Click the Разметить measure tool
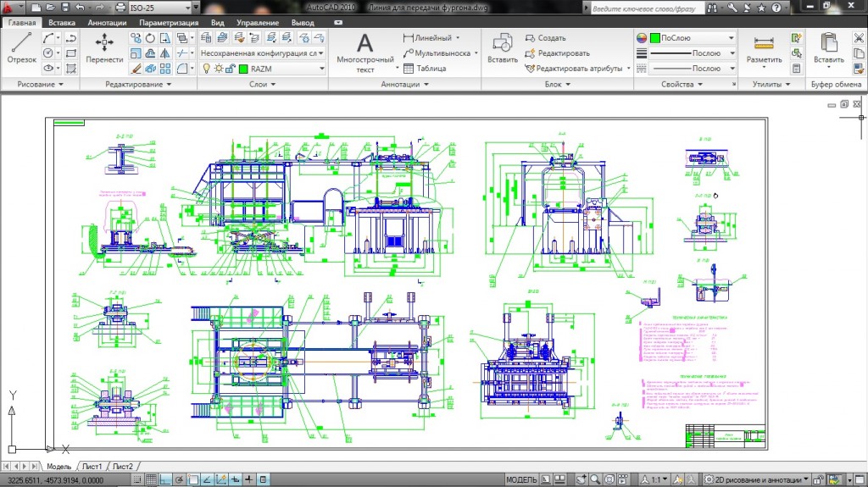Screen dimensions: 868x487 [764, 49]
